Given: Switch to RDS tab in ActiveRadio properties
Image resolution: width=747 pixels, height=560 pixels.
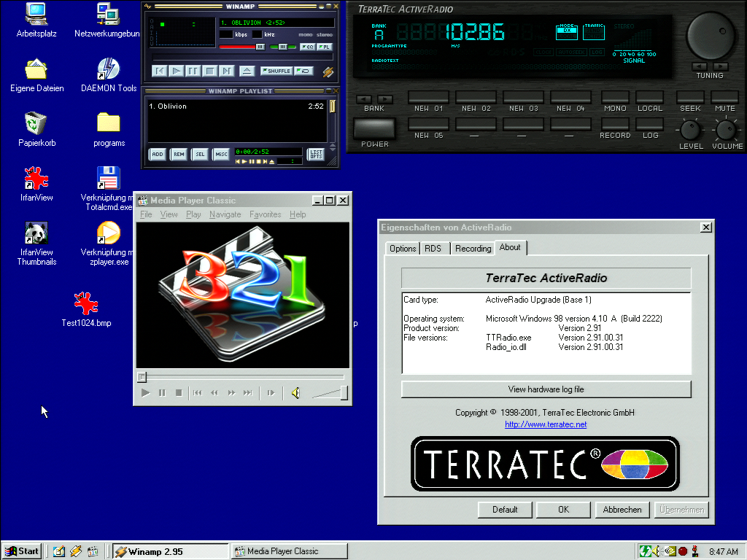Looking at the screenshot, I should (x=433, y=249).
